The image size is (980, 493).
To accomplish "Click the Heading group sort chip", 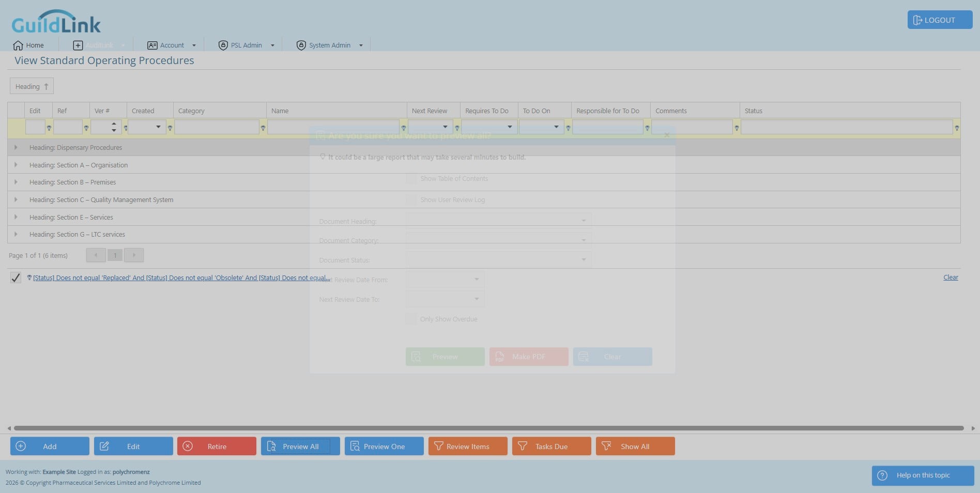I will [x=32, y=86].
